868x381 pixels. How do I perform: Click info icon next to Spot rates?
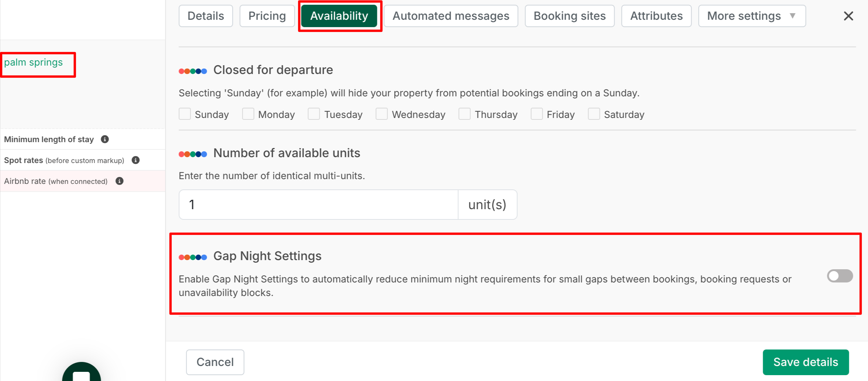(x=136, y=160)
